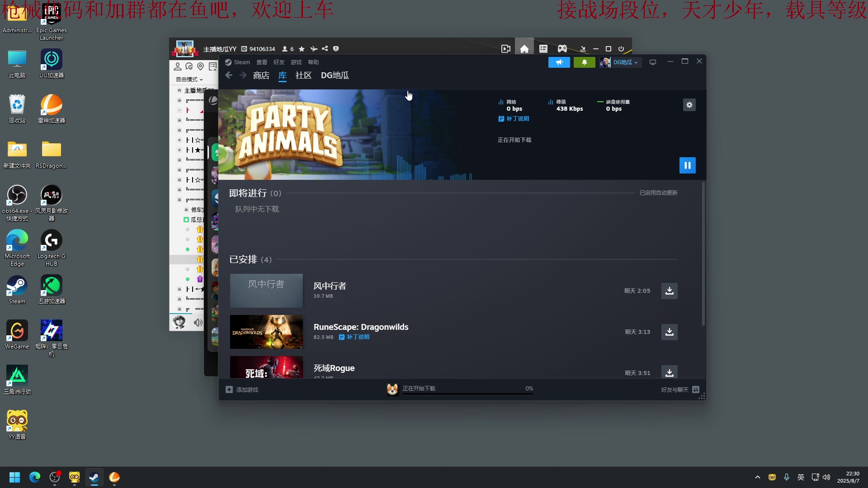Open the 帮助 menu
Screen dimensions: 868x488
point(313,62)
